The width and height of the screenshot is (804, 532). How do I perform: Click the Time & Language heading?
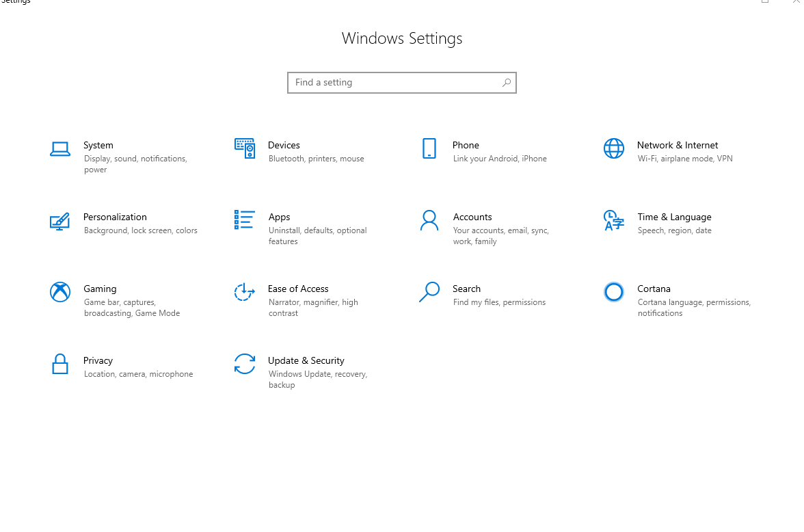674,217
